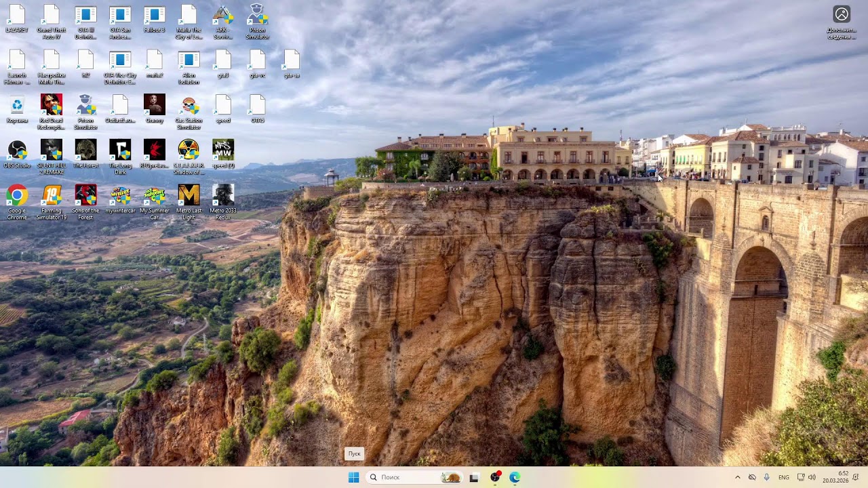
Task: Switch to OBS Studio in the taskbar
Action: point(495,477)
